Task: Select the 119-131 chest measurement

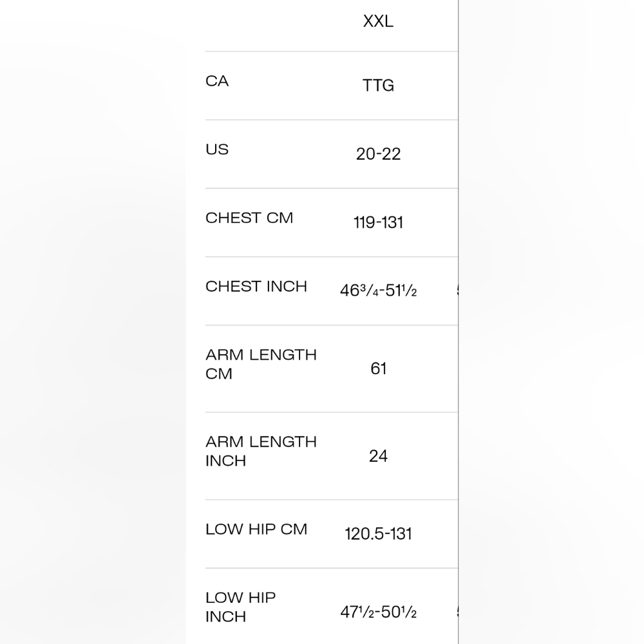Action: 378,223
